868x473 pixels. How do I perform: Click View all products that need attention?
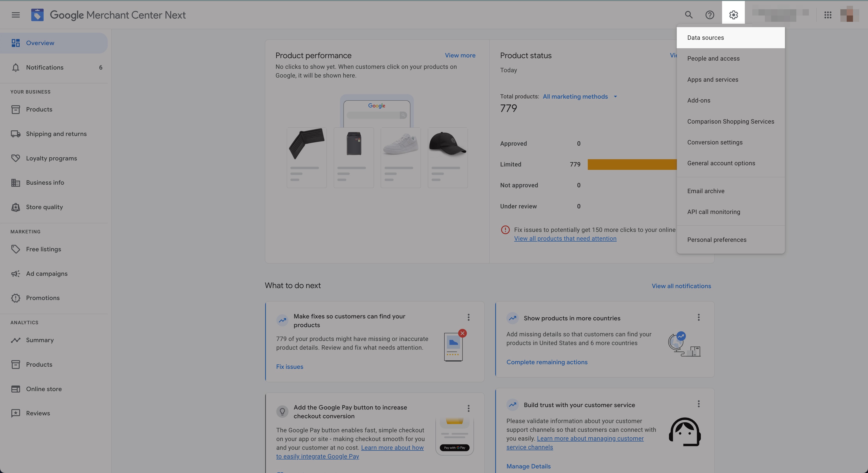click(x=565, y=239)
